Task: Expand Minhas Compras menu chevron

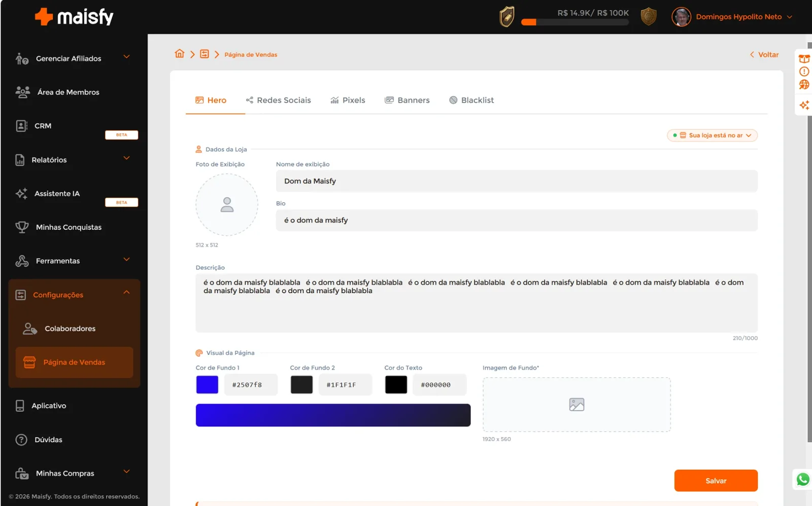Action: coord(127,472)
